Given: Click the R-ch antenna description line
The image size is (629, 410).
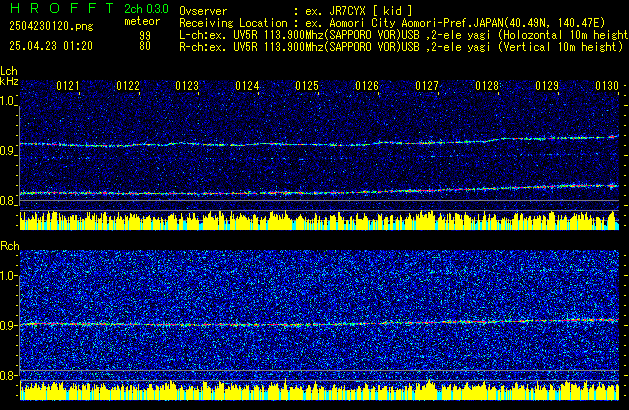Looking at the screenshot, I should point(401,47).
